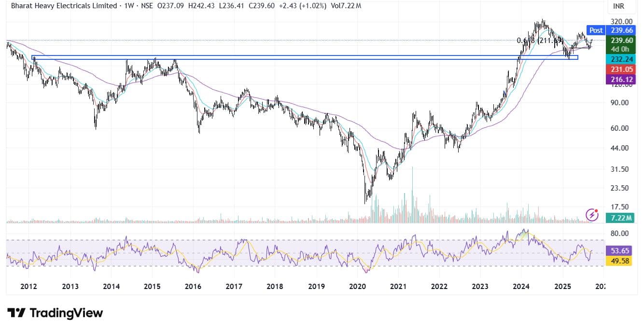Click the purple 216.12 moving average tag

621,79
